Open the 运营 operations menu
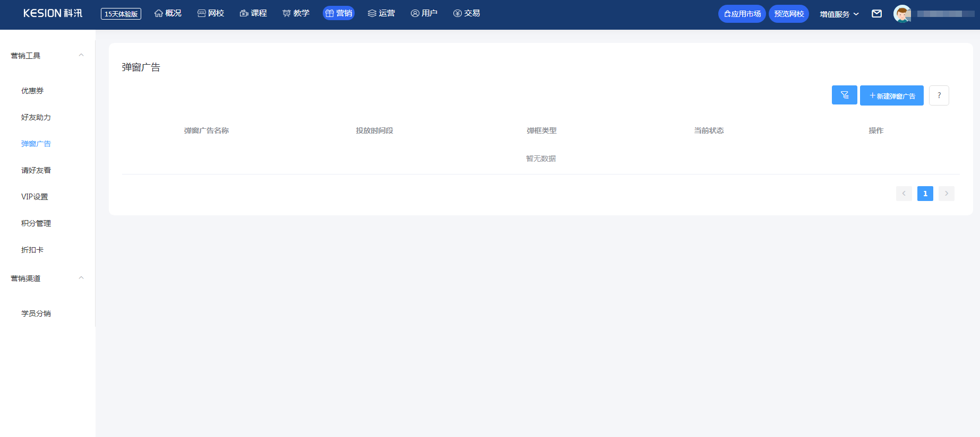Viewport: 980px width, 437px height. click(x=381, y=13)
